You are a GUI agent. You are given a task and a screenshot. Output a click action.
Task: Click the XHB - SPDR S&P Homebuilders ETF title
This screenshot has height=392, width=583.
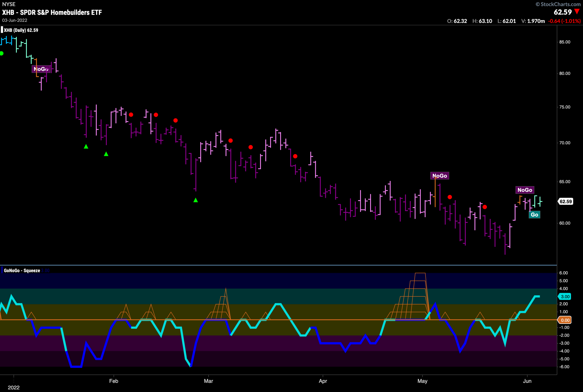click(x=52, y=12)
